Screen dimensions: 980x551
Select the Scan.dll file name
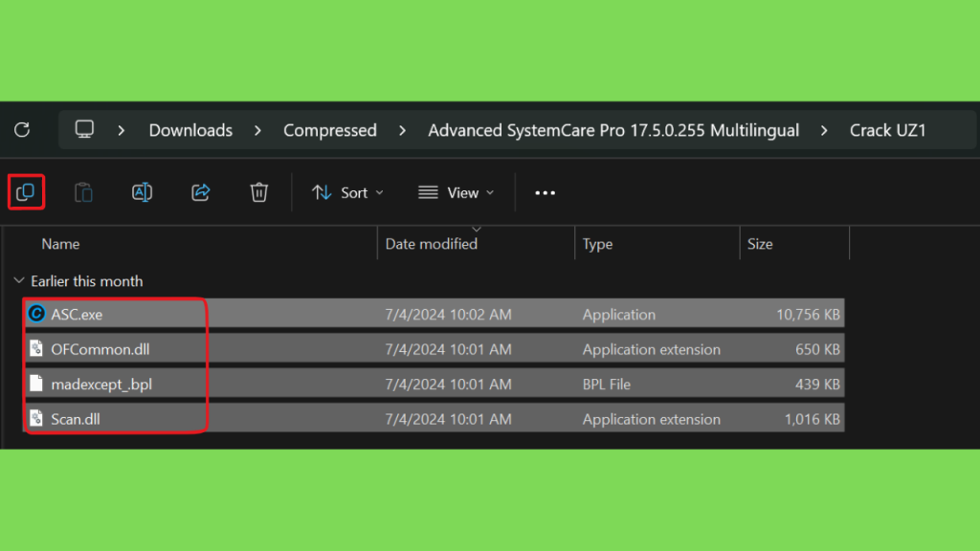(x=75, y=419)
